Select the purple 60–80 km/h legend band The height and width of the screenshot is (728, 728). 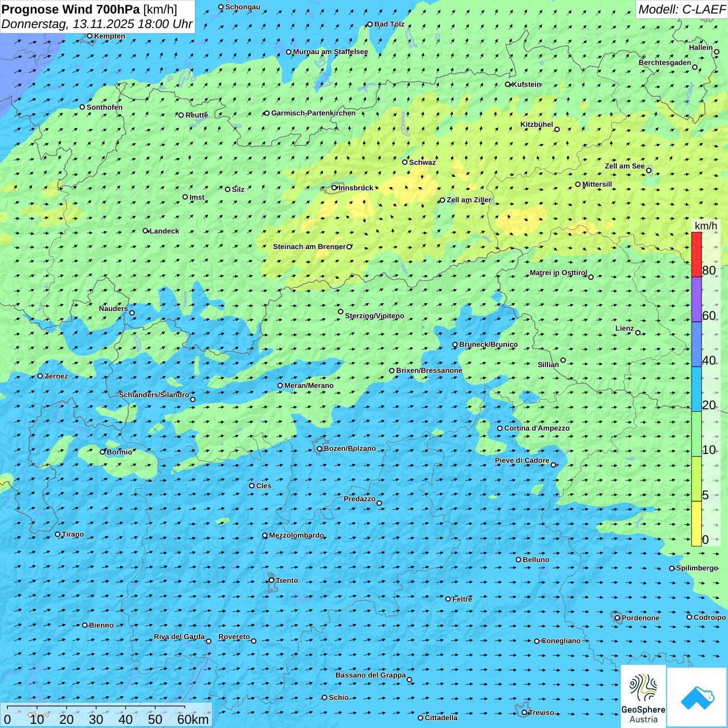click(696, 300)
